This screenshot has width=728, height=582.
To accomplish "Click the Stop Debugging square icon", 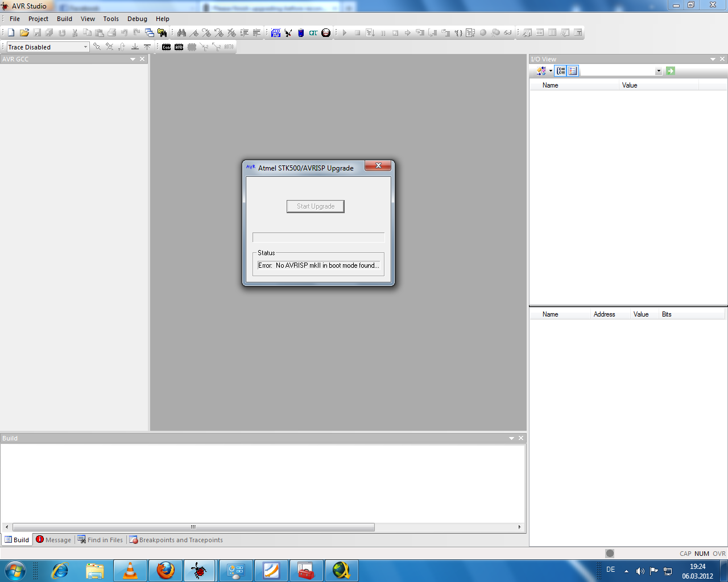I will tap(357, 33).
